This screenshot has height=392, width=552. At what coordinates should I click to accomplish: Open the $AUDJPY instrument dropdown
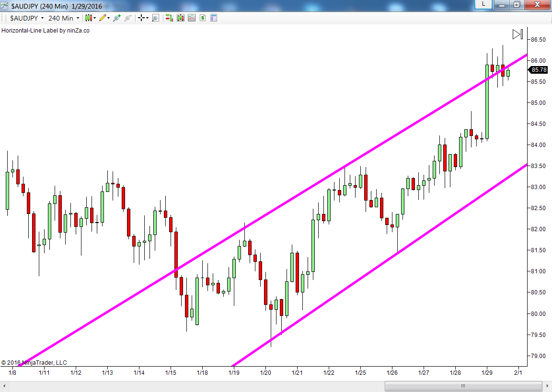[27, 18]
